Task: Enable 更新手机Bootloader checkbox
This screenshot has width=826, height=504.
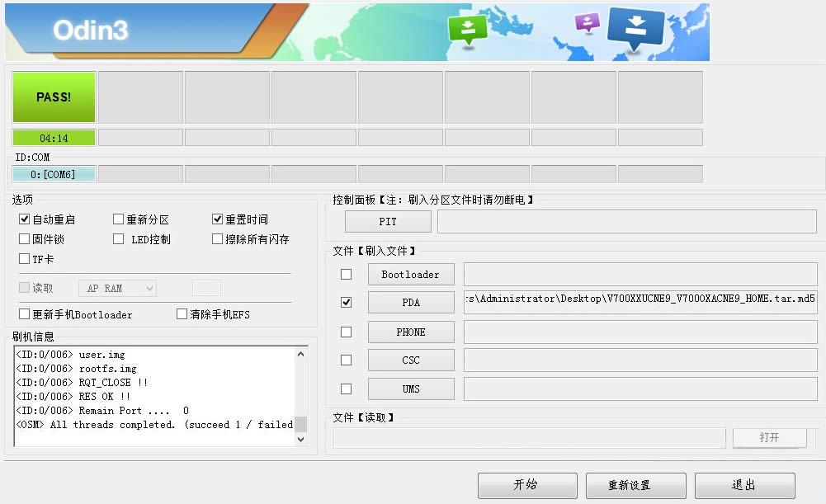Action: [x=24, y=314]
